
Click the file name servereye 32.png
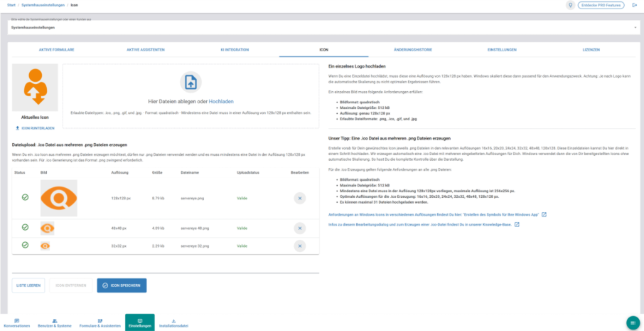195,246
